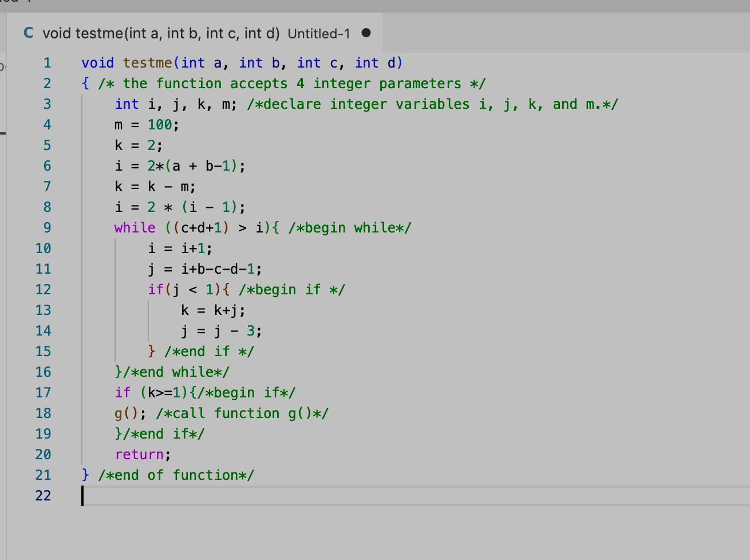Click line number 9 to select the while line
The width and height of the screenshot is (750, 560).
pyautogui.click(x=47, y=227)
